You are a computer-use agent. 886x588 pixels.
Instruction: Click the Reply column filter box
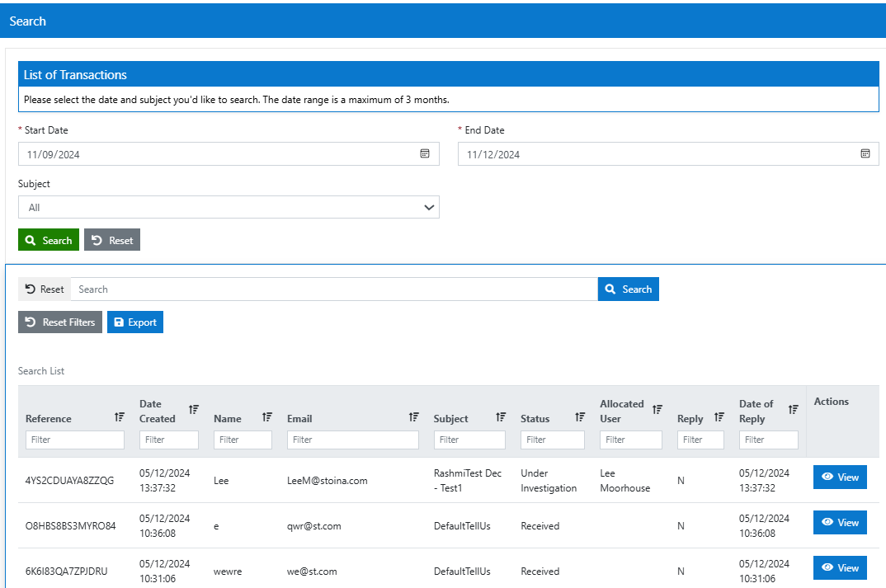(x=700, y=440)
